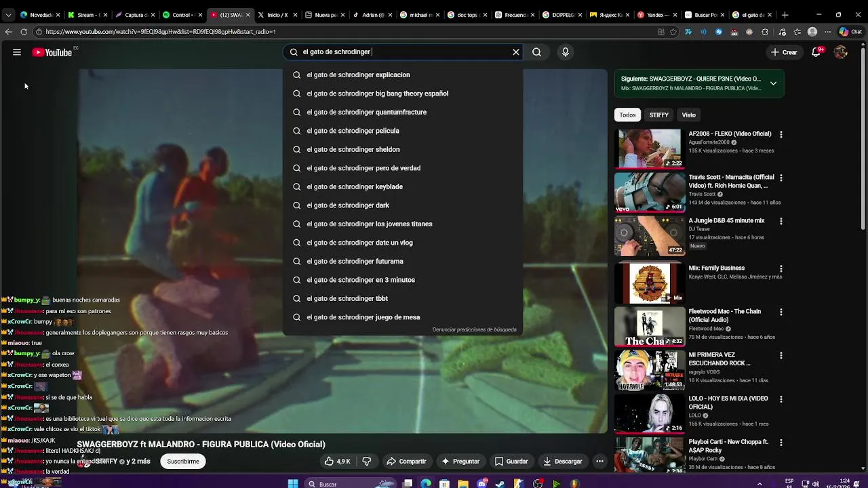Select the 'STIFFY' filter chip
The image size is (868, 488).
pos(658,115)
